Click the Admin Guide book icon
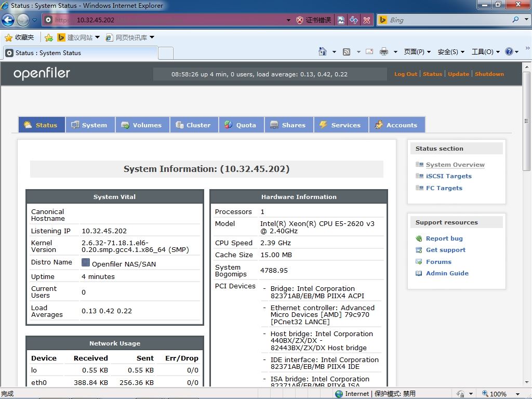Screen dimensions: 532x399 (419, 273)
